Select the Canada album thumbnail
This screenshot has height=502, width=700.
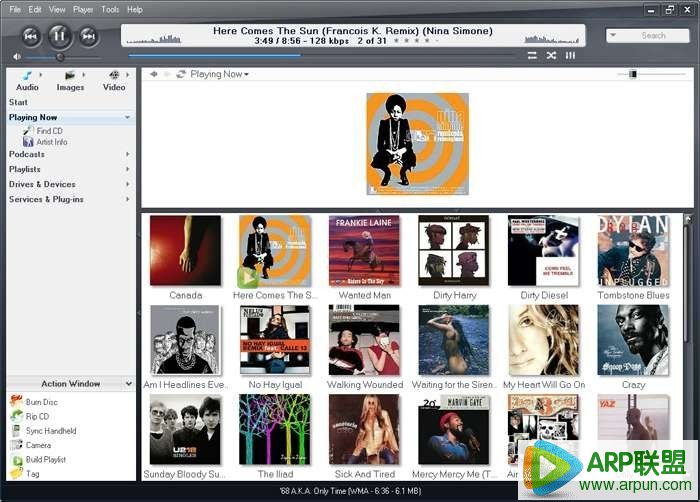click(185, 251)
